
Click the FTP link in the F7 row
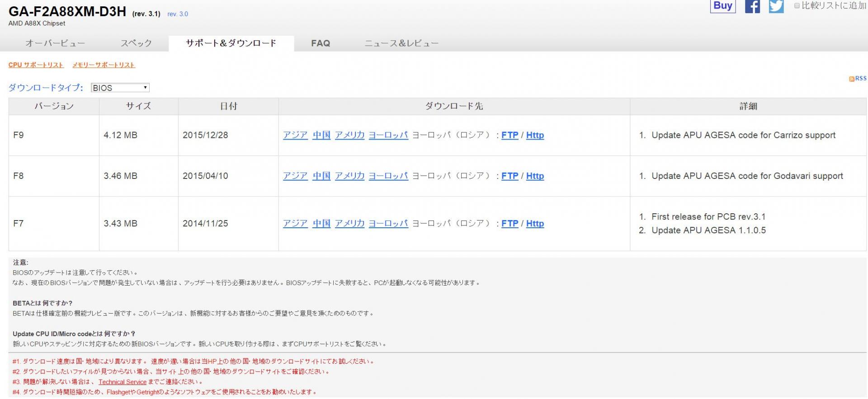pyautogui.click(x=510, y=223)
